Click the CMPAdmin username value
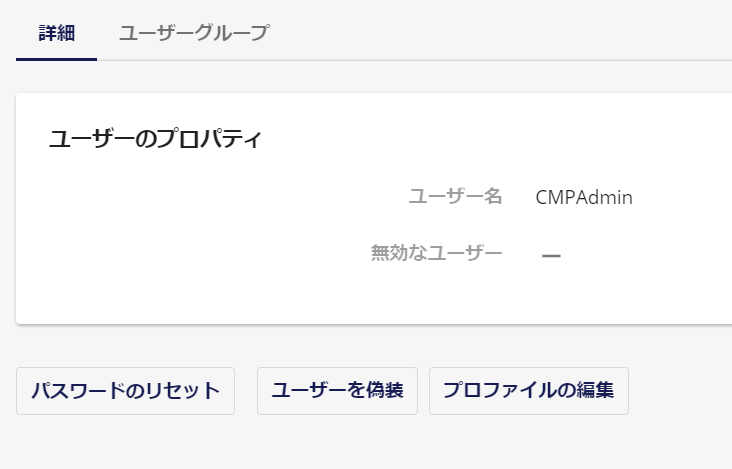732x469 pixels. [584, 197]
